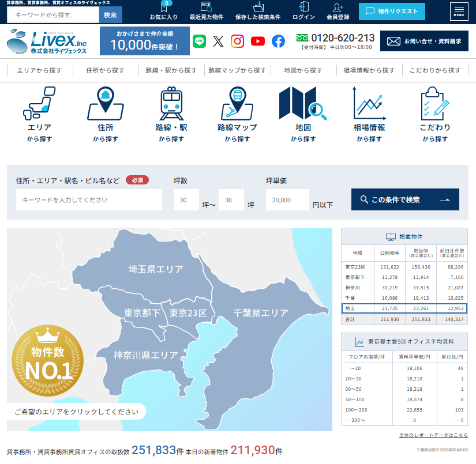Click the Livex Inc logo
Image resolution: width=476 pixels, height=464 pixels.
point(47,42)
